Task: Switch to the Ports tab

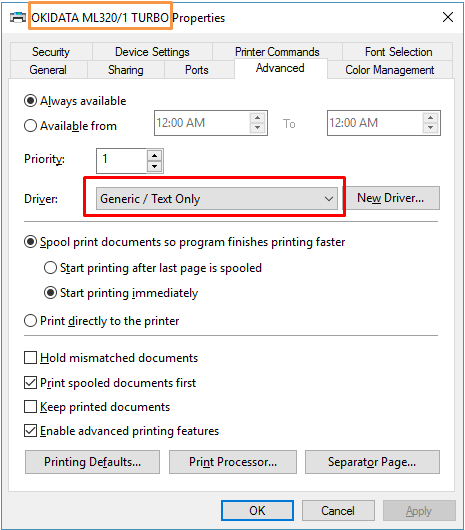Action: pos(197,70)
